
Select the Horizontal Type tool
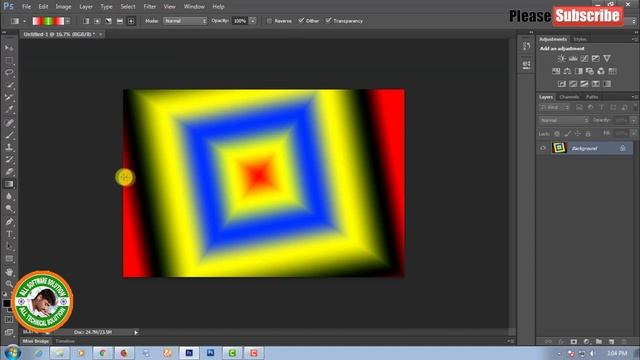tap(9, 234)
